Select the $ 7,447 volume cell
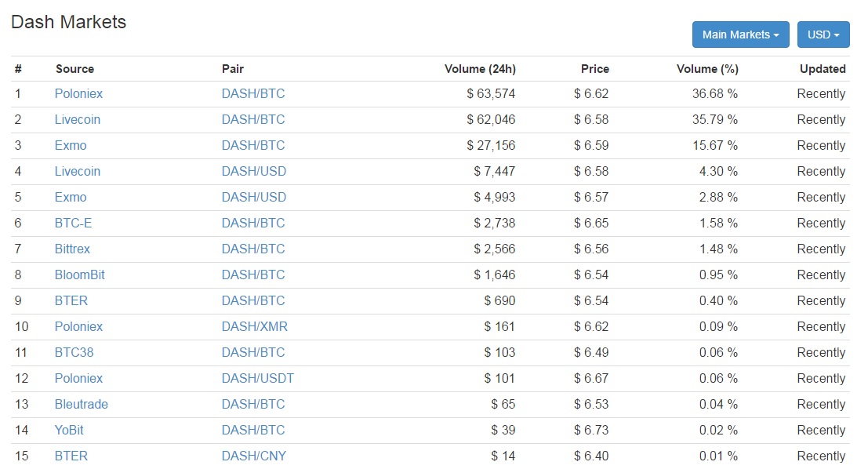The height and width of the screenshot is (469, 868). 494,172
